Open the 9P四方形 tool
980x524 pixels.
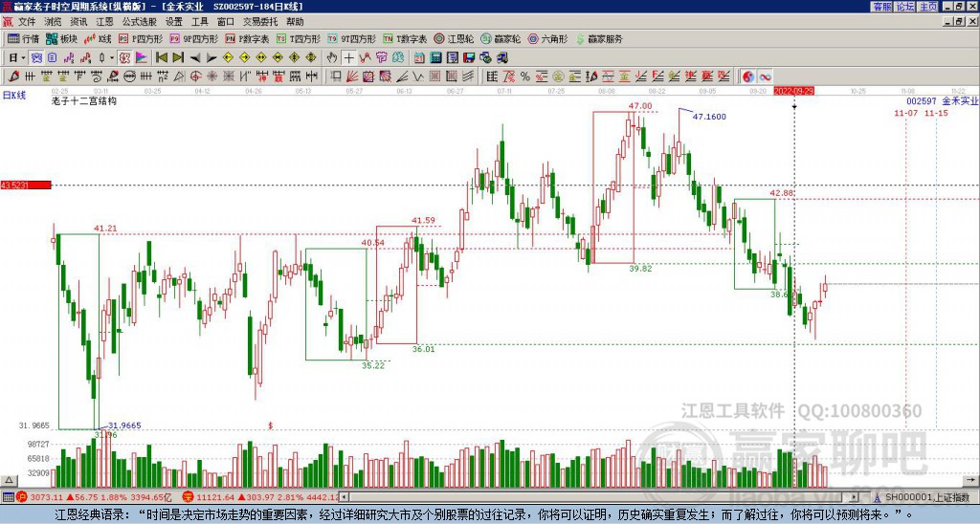click(x=194, y=38)
